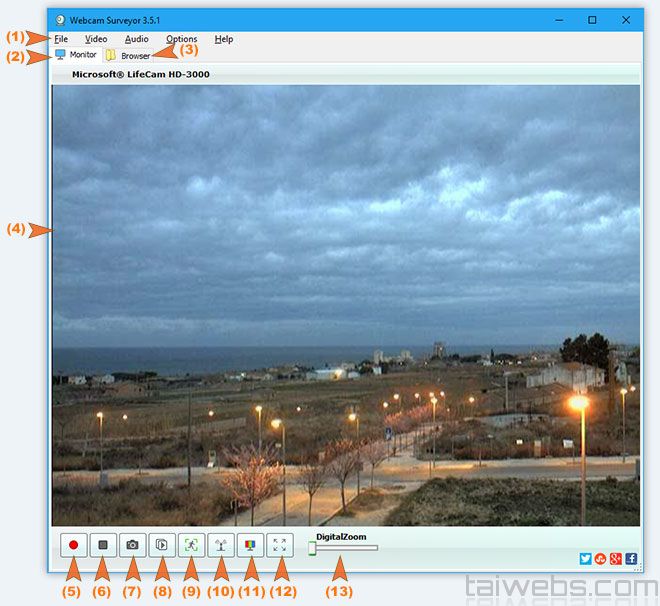This screenshot has width=660, height=606.
Task: Switch to the Browser tab
Action: (130, 56)
